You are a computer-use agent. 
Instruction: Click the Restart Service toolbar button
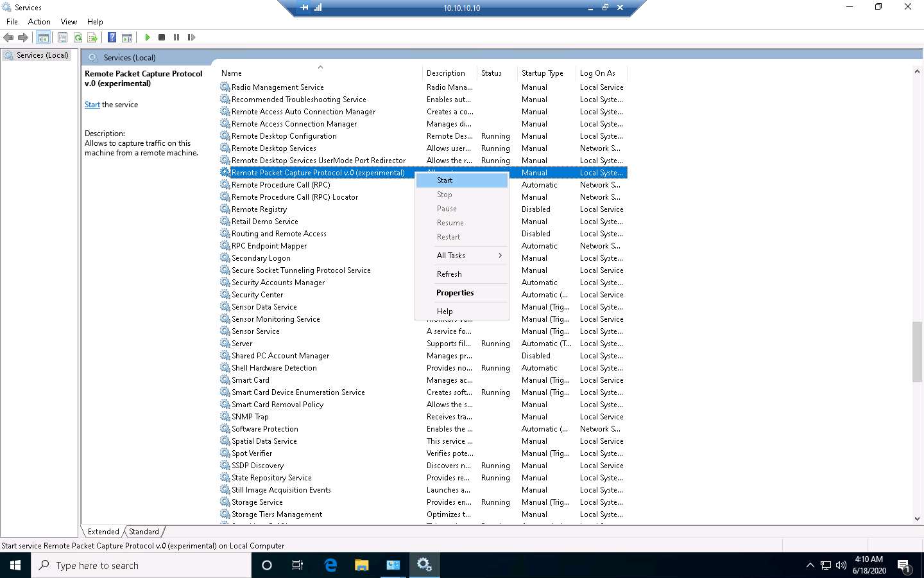point(191,37)
